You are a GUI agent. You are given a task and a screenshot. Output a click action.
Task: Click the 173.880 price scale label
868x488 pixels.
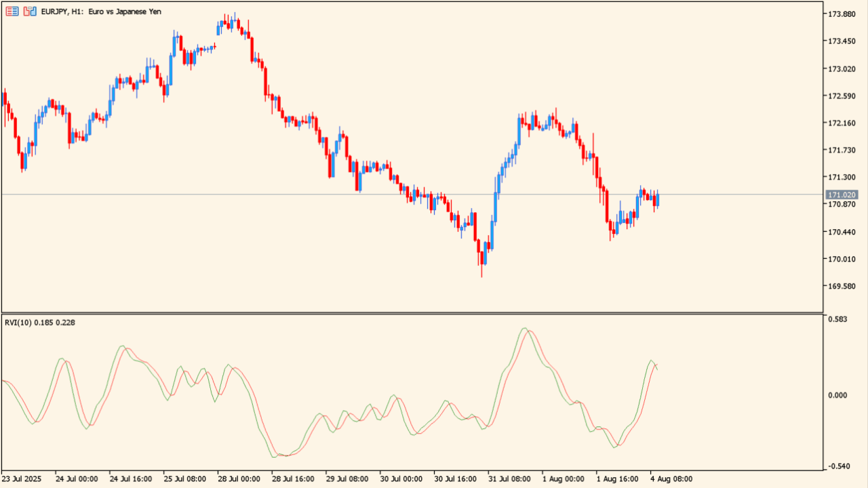[842, 14]
